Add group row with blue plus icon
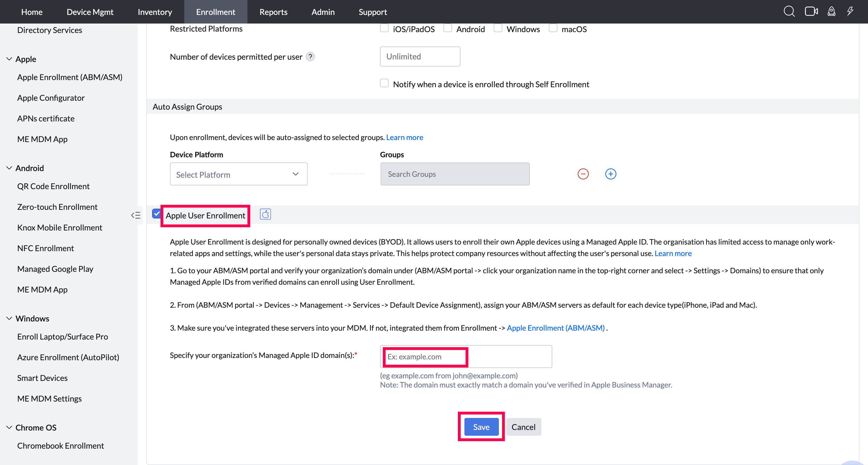868x465 pixels. tap(611, 174)
